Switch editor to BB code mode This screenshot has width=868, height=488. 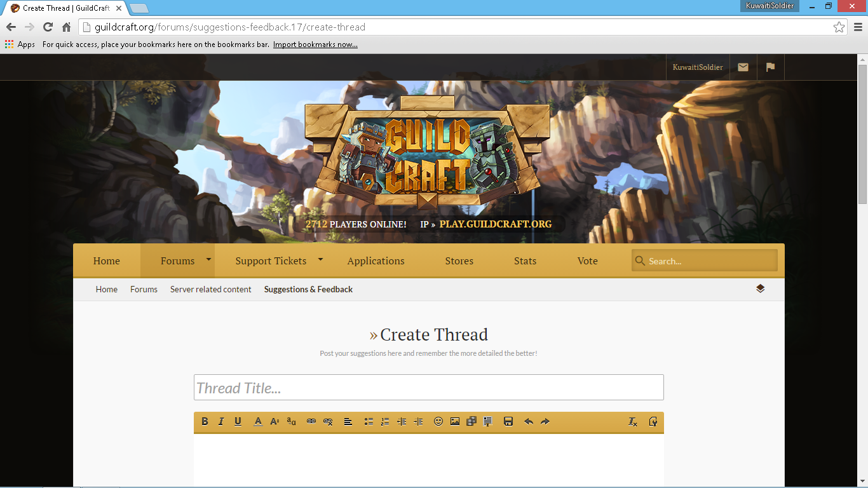(653, 421)
